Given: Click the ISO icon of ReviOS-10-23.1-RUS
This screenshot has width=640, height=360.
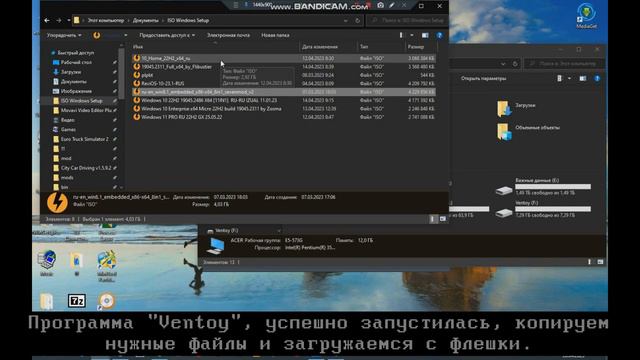Looking at the screenshot, I should click(x=137, y=83).
